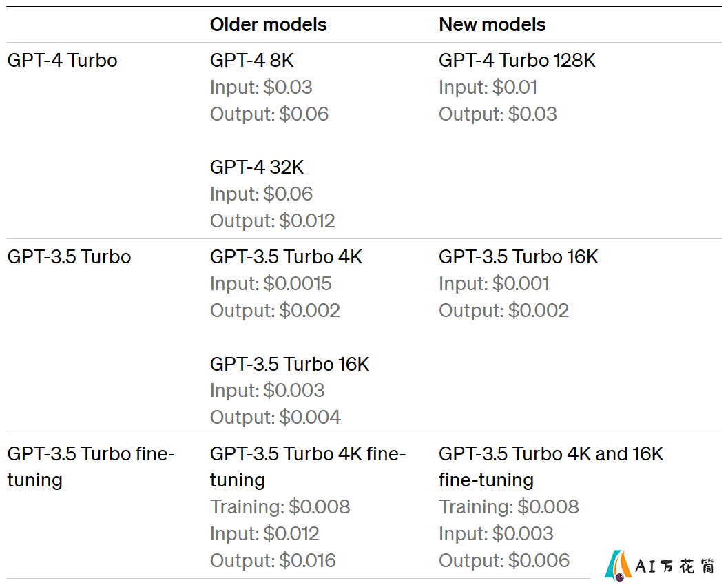Click the GPT-4 8K Input $0.03 price

pyautogui.click(x=261, y=88)
